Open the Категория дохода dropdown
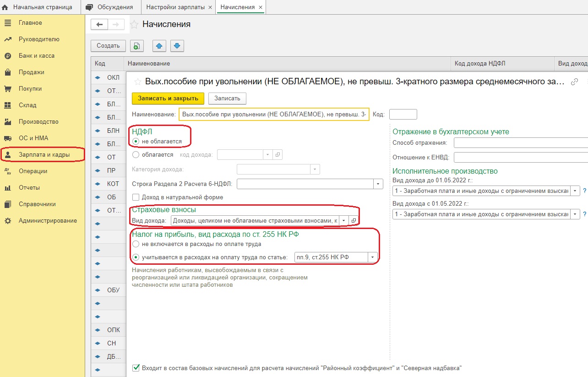 tap(315, 169)
